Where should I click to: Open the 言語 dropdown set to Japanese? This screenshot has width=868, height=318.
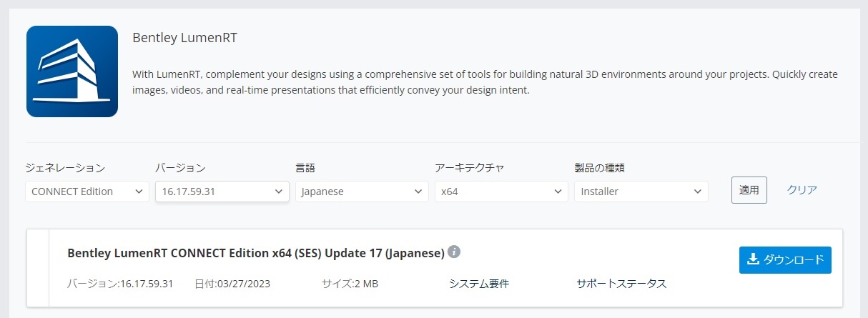point(361,192)
